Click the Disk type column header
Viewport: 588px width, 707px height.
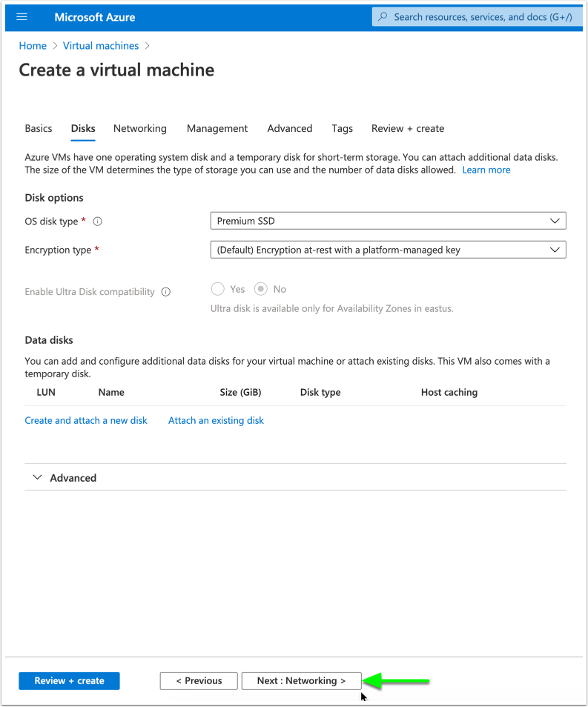pos(320,392)
